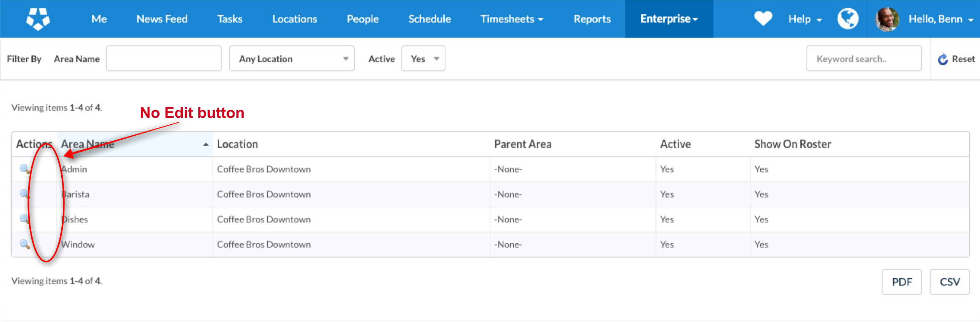The height and width of the screenshot is (322, 980).
Task: Go to the Schedule tab
Action: click(x=429, y=19)
